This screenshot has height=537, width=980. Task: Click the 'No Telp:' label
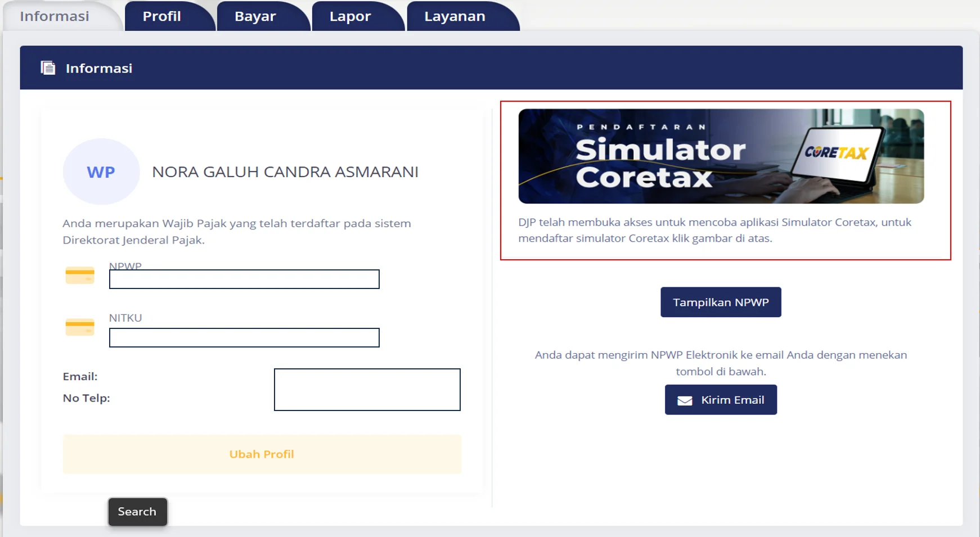86,398
